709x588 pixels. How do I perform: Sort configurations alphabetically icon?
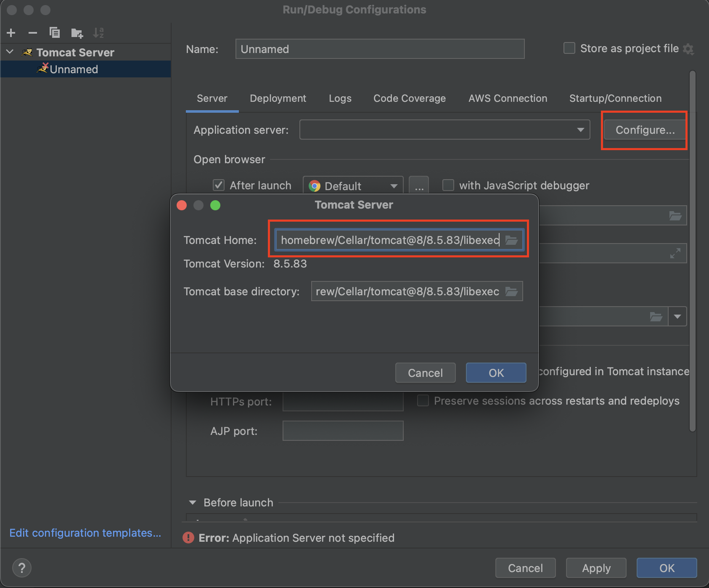tap(98, 33)
